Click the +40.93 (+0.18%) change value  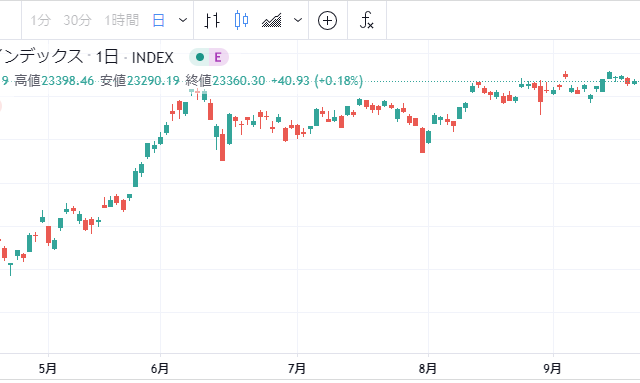317,81
